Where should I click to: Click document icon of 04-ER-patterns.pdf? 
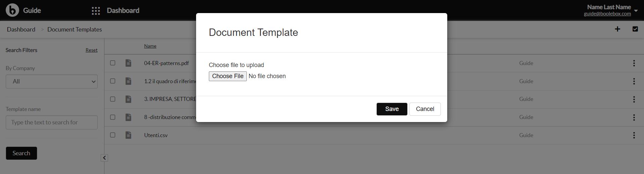(x=128, y=63)
